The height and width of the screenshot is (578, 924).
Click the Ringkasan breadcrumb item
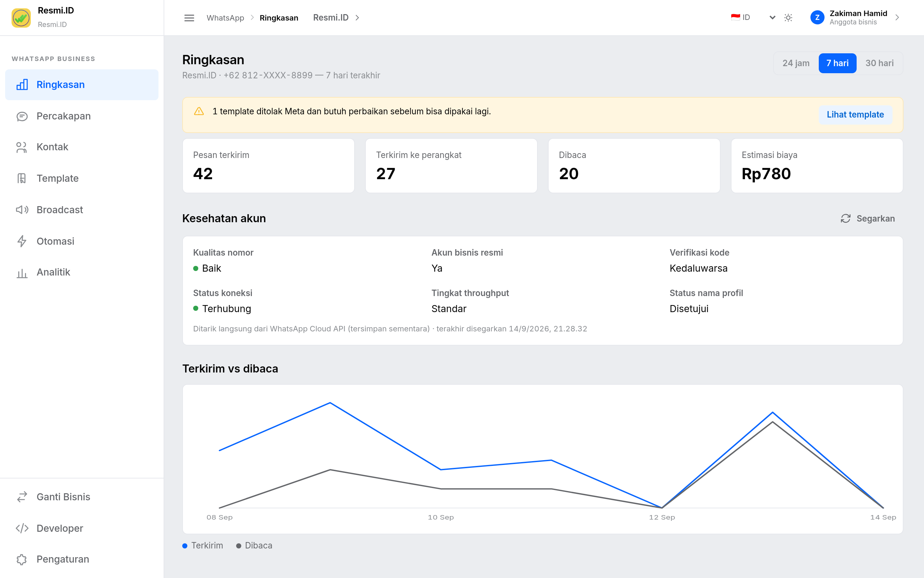(279, 18)
